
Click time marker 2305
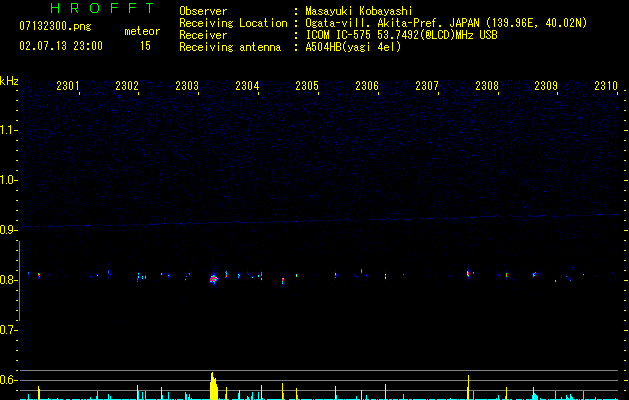(307, 85)
